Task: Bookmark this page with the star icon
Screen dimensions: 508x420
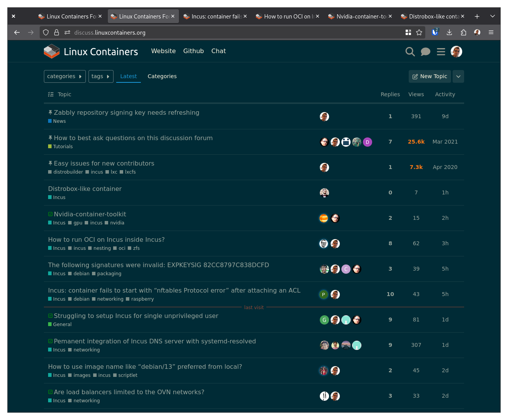Action: click(419, 33)
